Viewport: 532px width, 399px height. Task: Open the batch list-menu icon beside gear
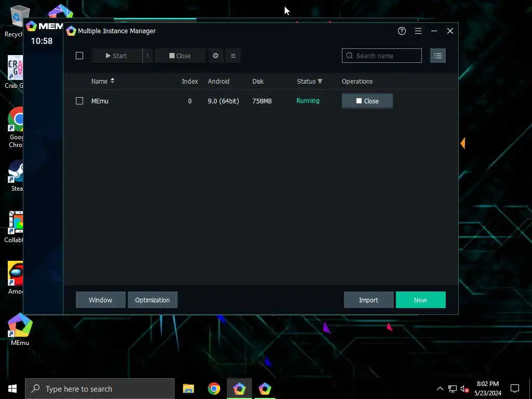point(233,56)
